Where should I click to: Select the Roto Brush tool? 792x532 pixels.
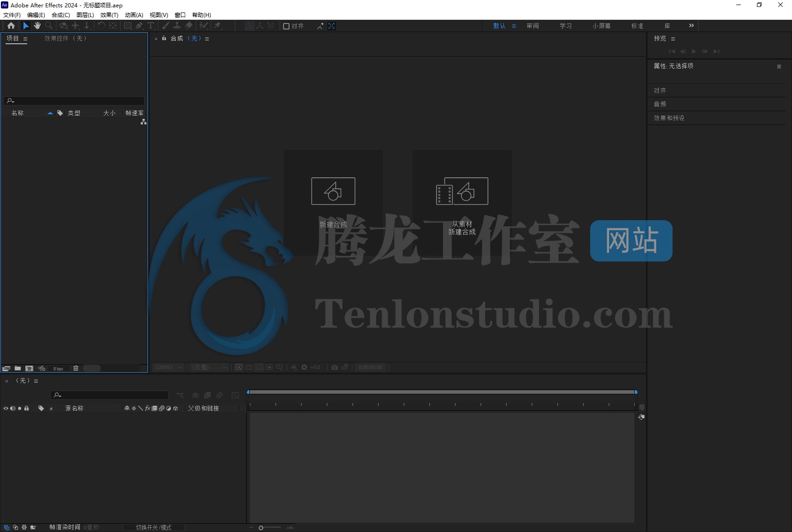click(x=203, y=26)
